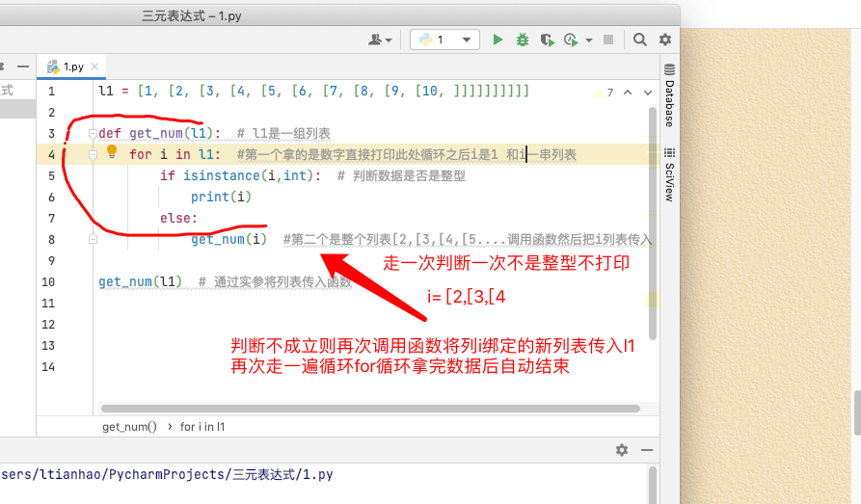
Task: Click 'if isinstance(i,int):' code
Action: tap(240, 175)
